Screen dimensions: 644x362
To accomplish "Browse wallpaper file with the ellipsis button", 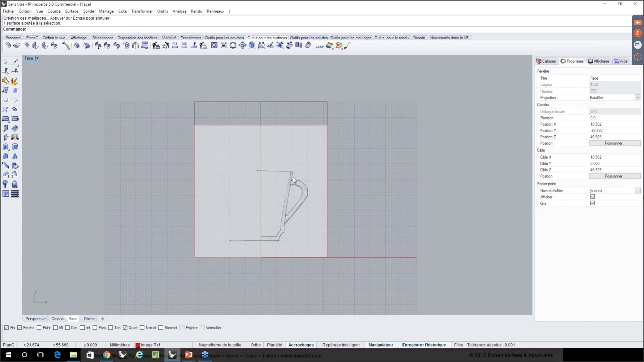I will click(638, 191).
